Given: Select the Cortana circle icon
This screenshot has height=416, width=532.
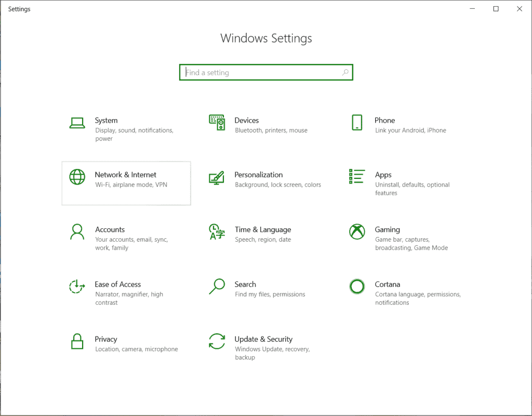Looking at the screenshot, I should point(357,287).
